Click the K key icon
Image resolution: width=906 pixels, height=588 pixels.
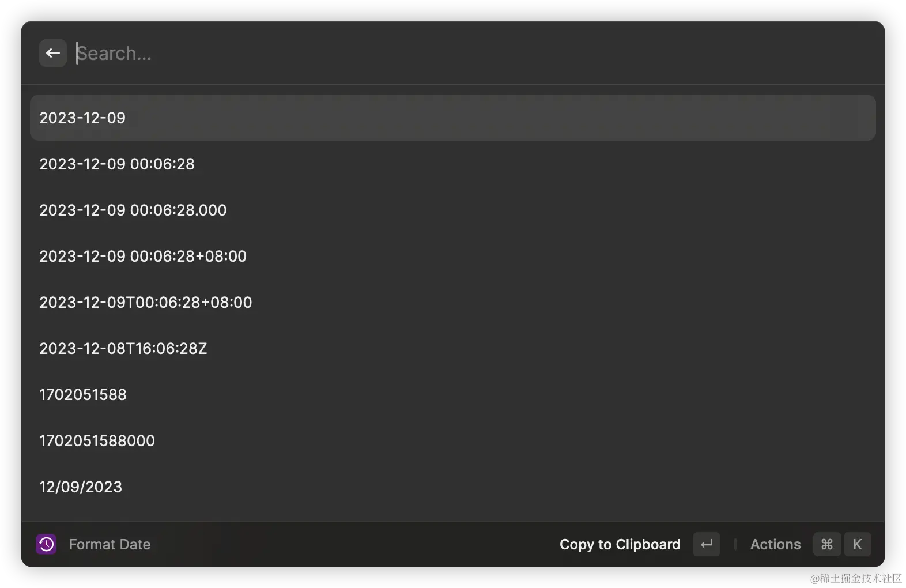tap(857, 544)
